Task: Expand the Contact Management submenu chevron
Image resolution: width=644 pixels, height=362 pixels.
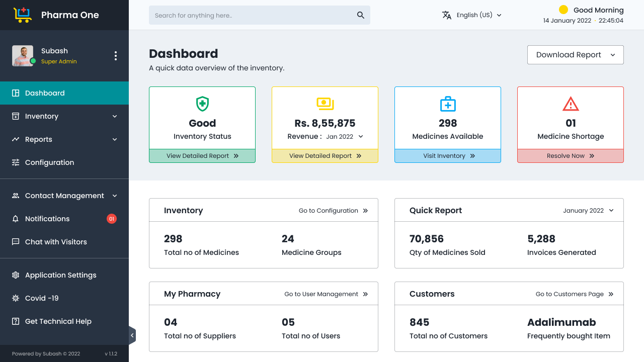Action: tap(115, 196)
